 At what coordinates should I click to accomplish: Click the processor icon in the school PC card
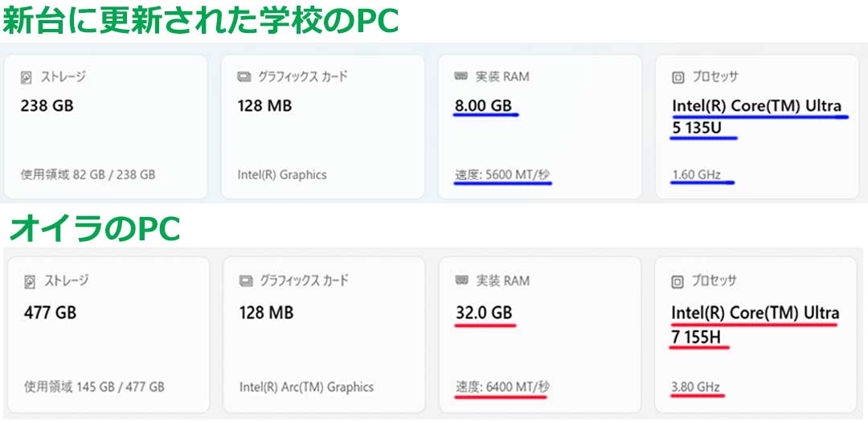678,77
